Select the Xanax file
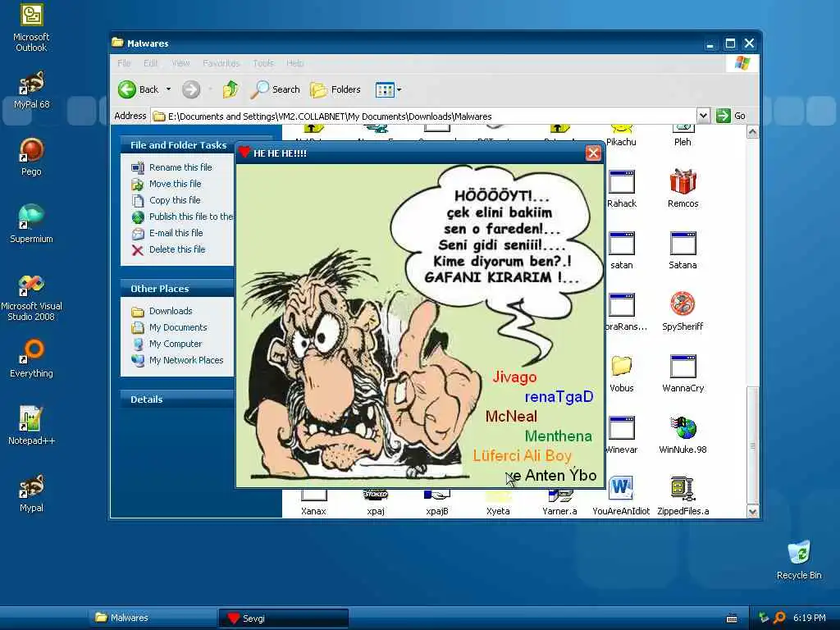This screenshot has width=840, height=630. point(313,504)
